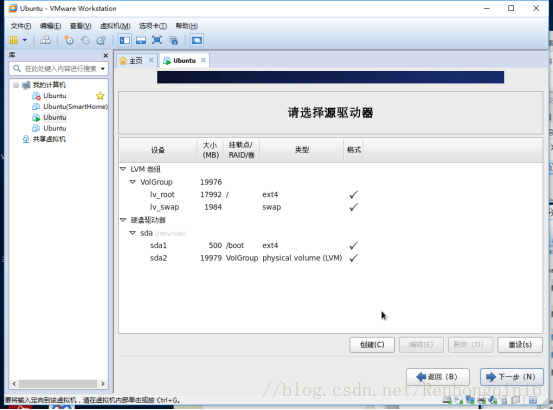The image size is (553, 410).
Task: Collapse the LVM 卷组 group
Action: 123,169
